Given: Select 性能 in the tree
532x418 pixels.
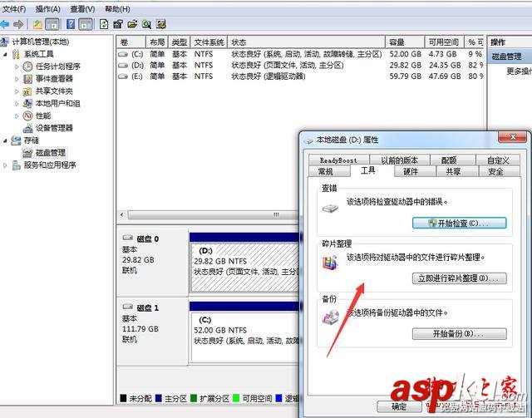Looking at the screenshot, I should coord(43,116).
